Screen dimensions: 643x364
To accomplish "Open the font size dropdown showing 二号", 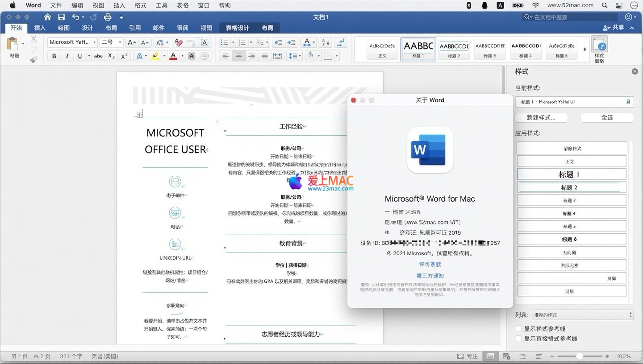I will (x=112, y=42).
